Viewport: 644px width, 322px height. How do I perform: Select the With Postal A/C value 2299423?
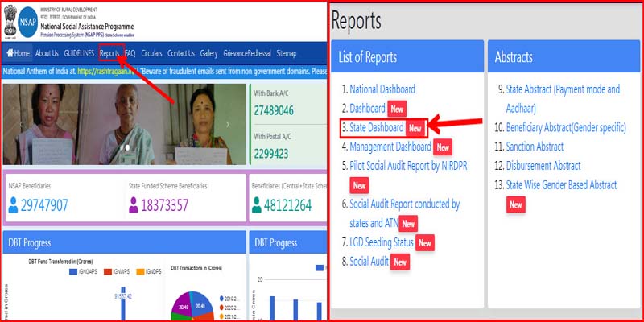[271, 154]
